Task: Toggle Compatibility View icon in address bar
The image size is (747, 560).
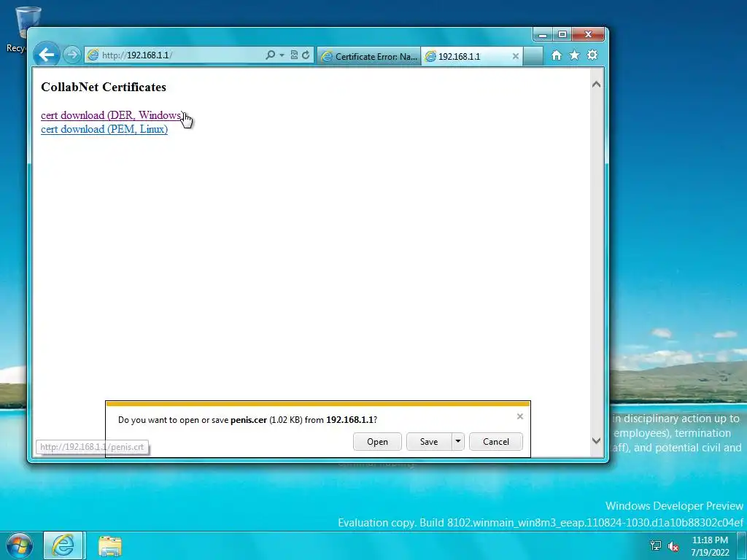Action: point(294,55)
